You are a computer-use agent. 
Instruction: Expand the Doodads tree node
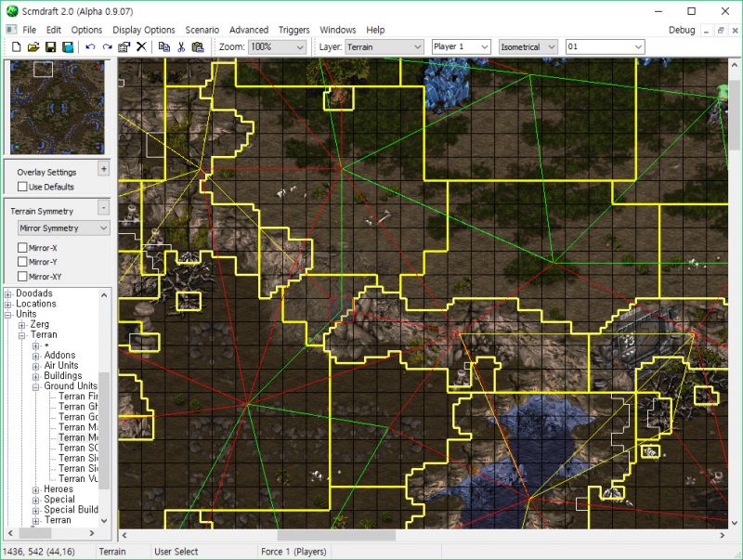[8, 293]
